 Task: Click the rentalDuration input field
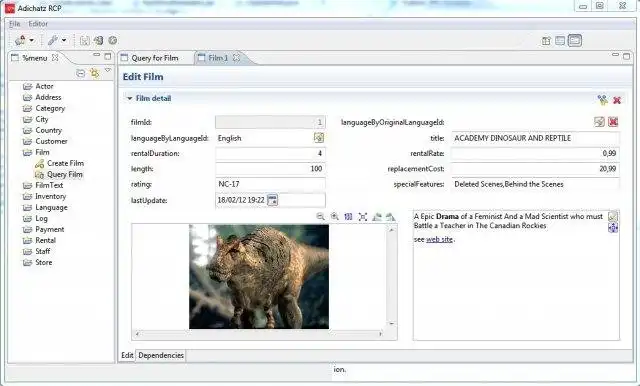270,153
